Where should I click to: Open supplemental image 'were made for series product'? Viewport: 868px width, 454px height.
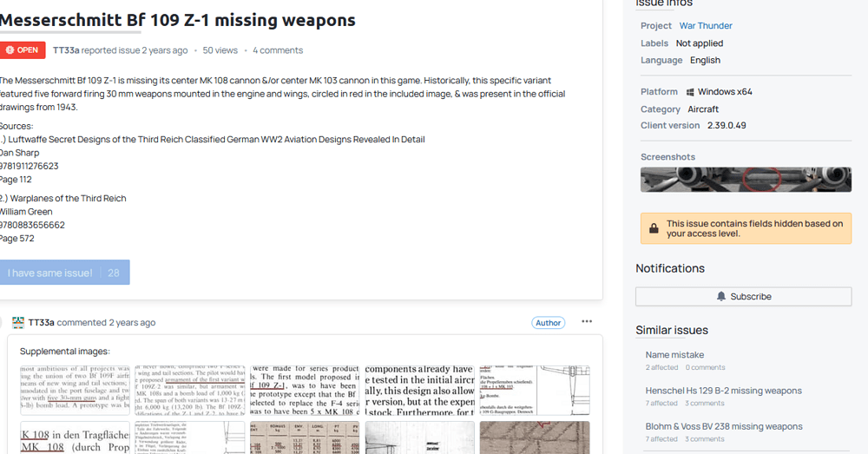point(305,391)
